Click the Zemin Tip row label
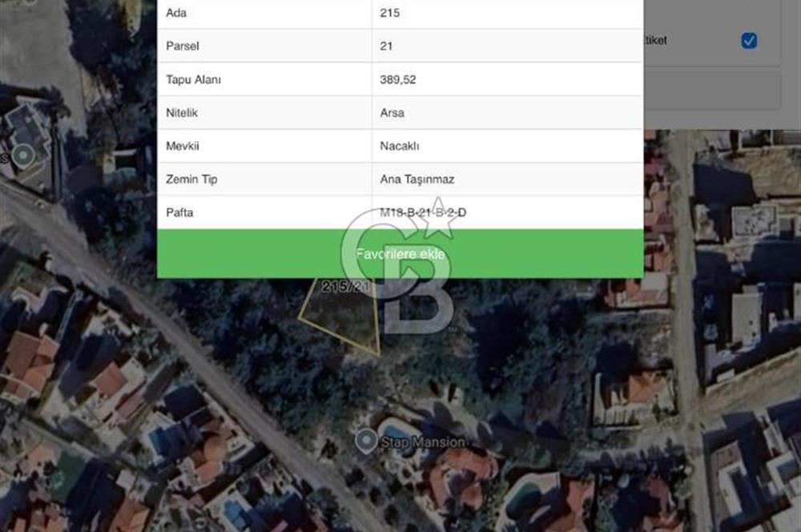Screen dimensions: 801x532 191,179
